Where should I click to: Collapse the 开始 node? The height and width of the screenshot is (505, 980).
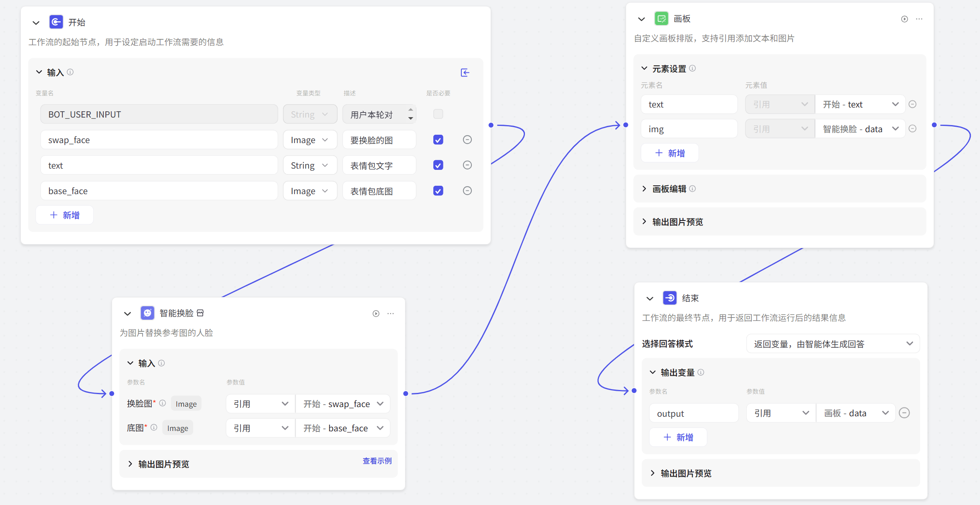(36, 23)
